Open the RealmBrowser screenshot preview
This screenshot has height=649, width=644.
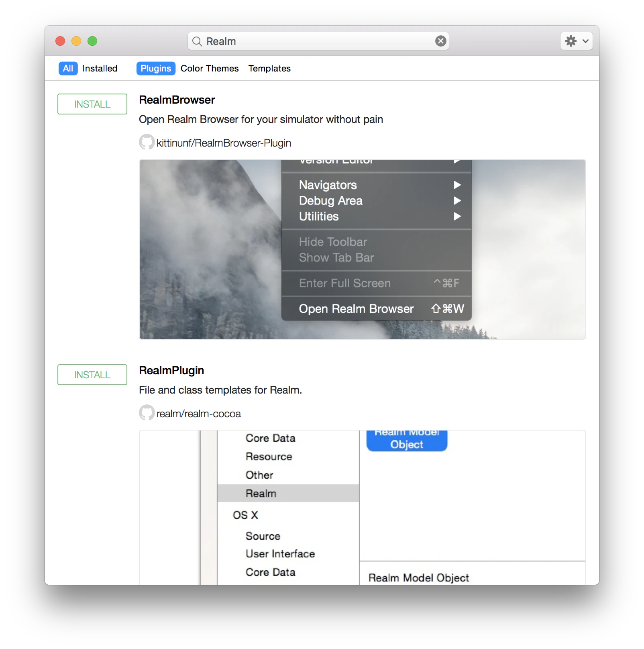[x=363, y=249]
